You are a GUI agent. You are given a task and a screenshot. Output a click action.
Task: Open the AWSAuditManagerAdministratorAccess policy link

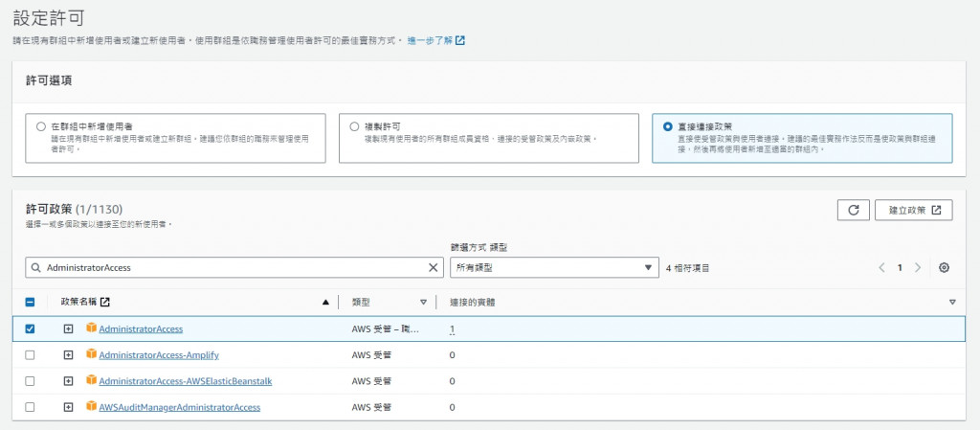point(179,408)
